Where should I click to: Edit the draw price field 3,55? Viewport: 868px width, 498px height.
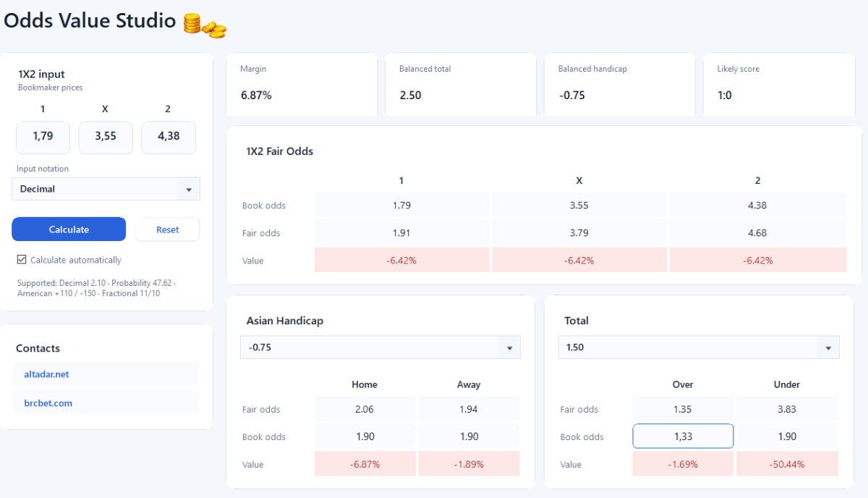pos(106,137)
